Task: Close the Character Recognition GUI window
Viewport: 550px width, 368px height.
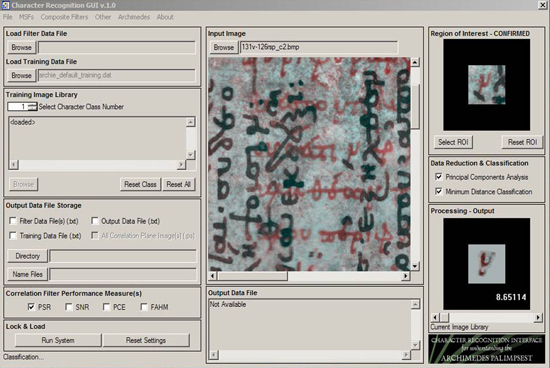Action: (x=542, y=5)
